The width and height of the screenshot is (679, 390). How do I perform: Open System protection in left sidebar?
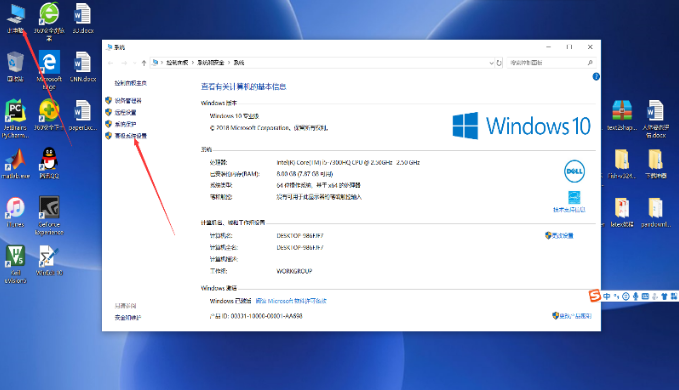coord(125,124)
